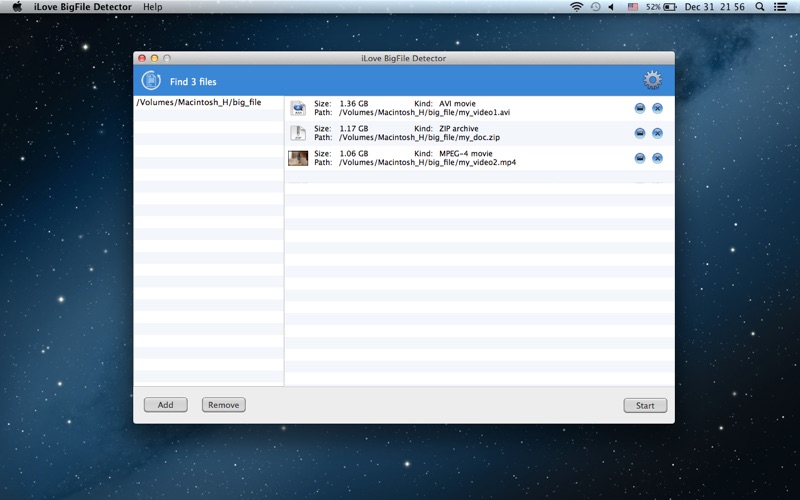Image resolution: width=800 pixels, height=500 pixels.
Task: Click the 1.36 GB size value
Action: tap(354, 104)
